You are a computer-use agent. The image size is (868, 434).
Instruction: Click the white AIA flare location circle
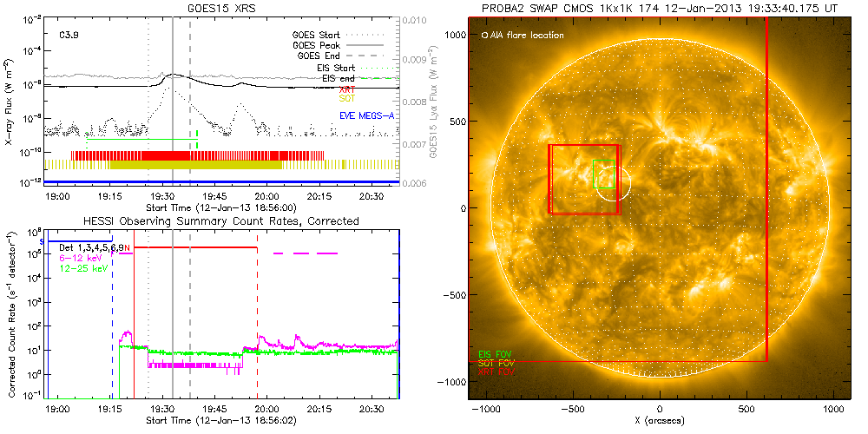pos(615,184)
